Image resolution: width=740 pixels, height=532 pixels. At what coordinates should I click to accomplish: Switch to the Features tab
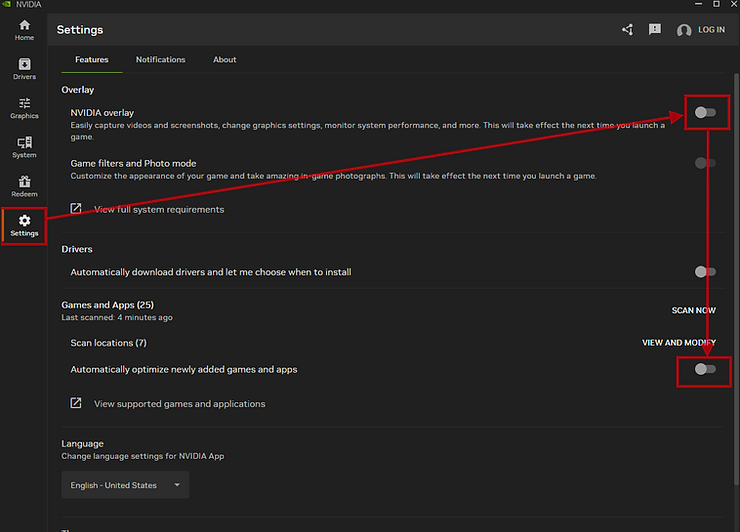[92, 59]
